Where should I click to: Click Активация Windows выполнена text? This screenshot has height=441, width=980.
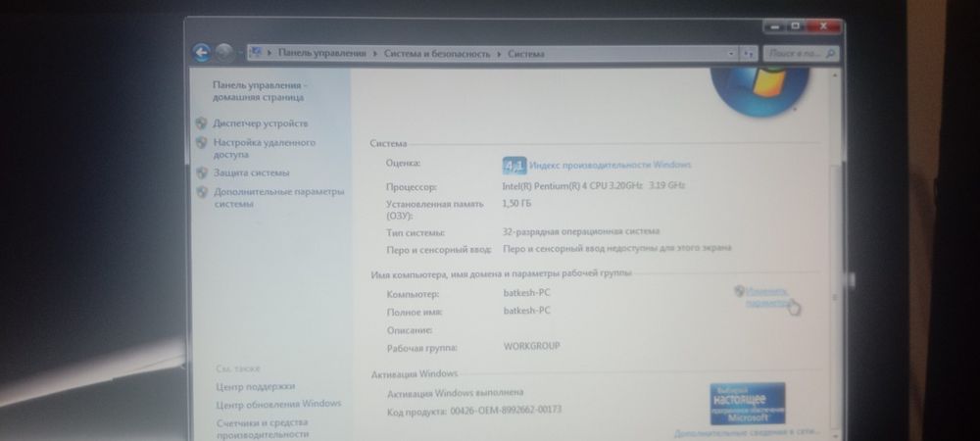point(455,393)
